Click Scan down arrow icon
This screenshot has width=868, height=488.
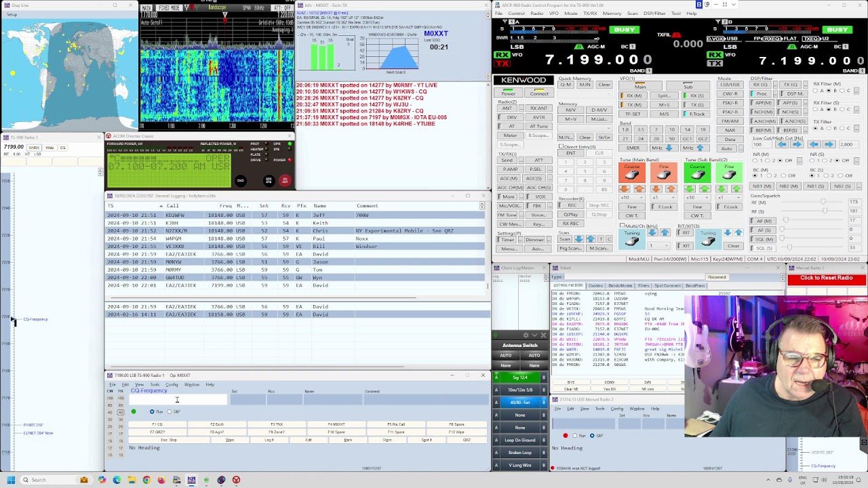578,239
